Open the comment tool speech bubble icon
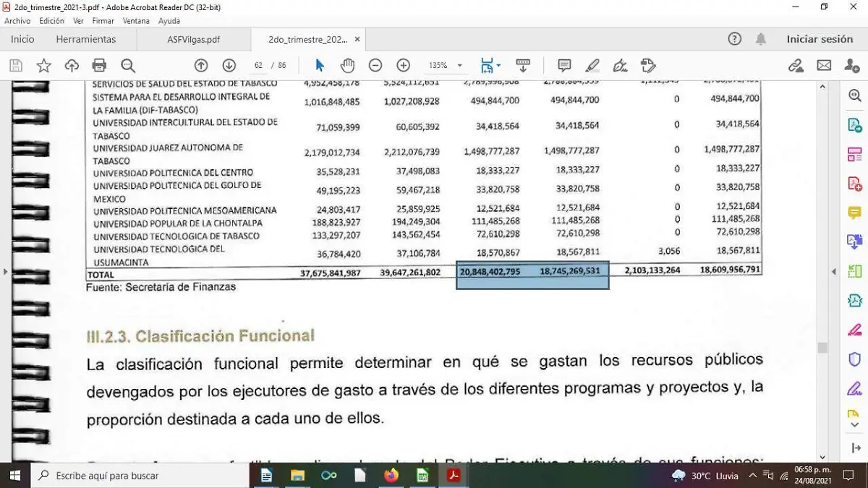 click(x=563, y=65)
